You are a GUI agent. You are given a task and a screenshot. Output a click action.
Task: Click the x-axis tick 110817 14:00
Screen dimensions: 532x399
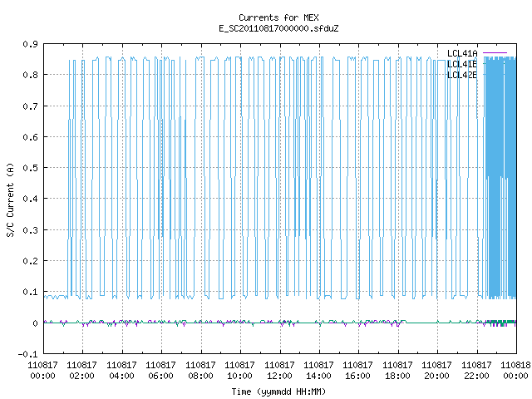click(x=318, y=370)
